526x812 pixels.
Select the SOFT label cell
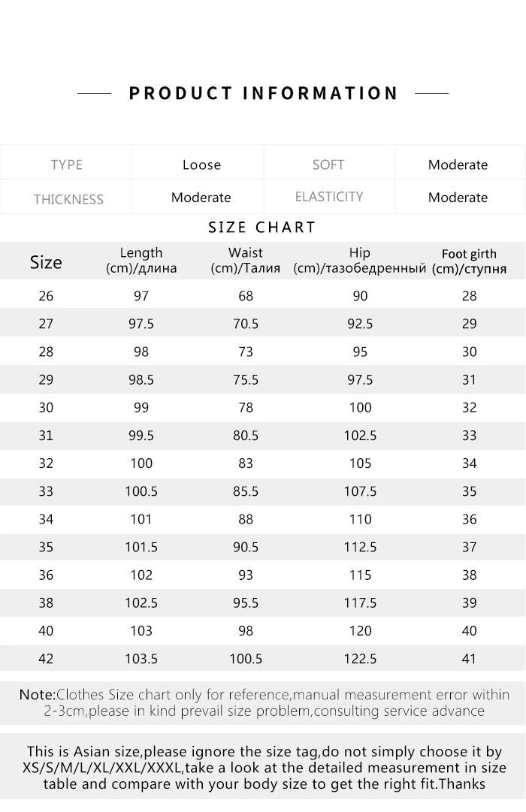(x=328, y=165)
